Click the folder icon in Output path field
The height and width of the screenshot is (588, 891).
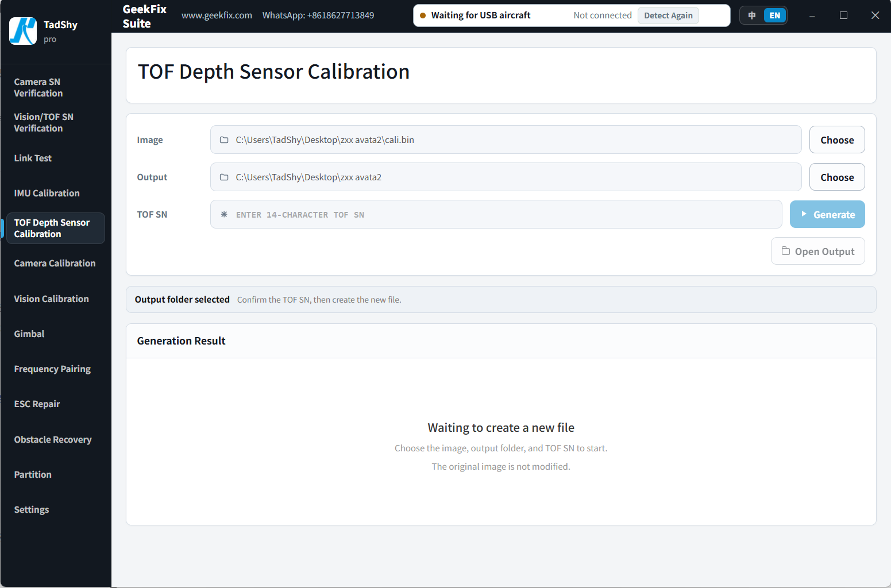coord(224,177)
